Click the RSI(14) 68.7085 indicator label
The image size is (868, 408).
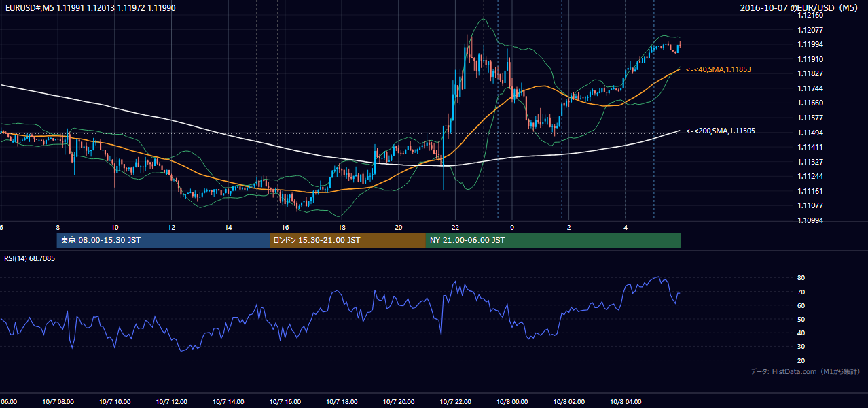pyautogui.click(x=30, y=258)
